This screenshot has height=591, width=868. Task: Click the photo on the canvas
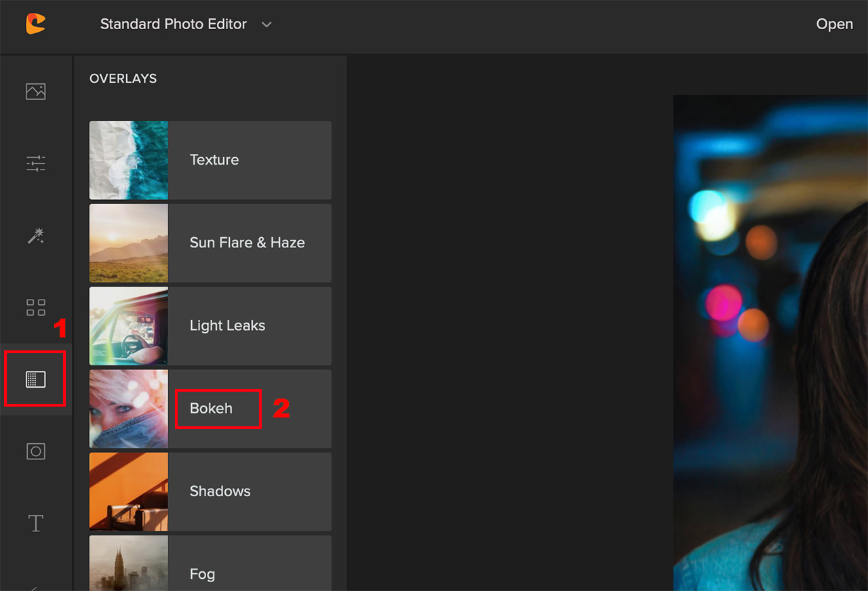coord(770,343)
